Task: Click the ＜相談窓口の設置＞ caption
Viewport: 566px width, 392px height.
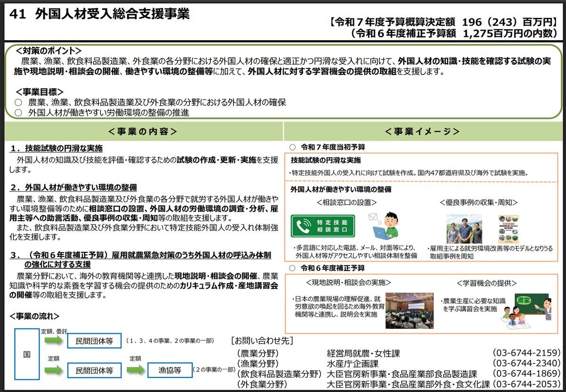Action: [x=347, y=202]
